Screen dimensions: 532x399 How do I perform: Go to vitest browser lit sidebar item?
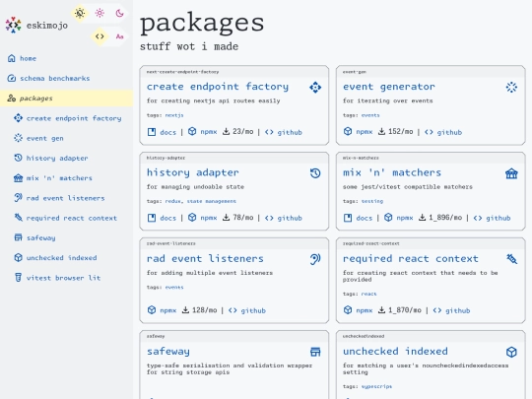(68, 278)
